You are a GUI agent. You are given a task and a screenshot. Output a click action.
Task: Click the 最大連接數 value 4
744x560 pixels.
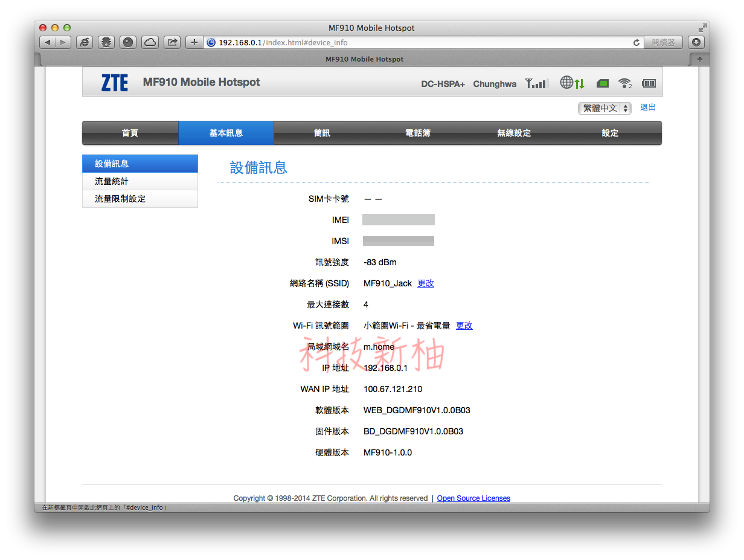(x=366, y=304)
